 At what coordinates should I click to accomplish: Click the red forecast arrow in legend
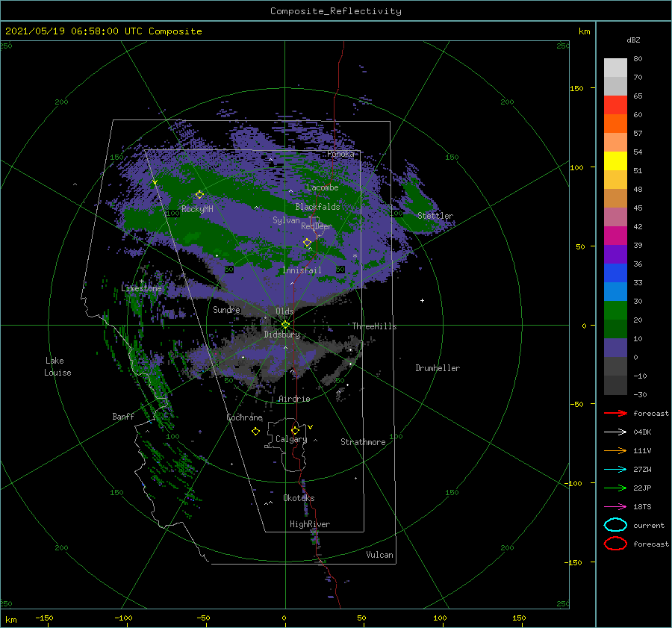(615, 413)
